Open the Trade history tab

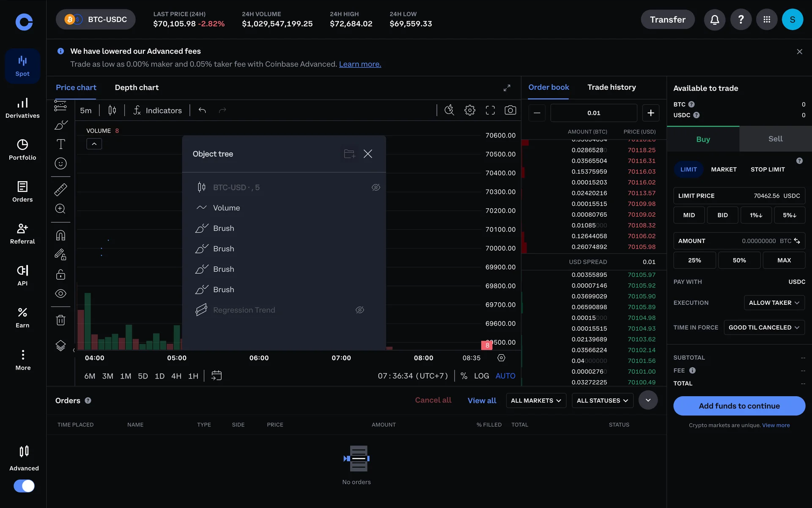coord(611,87)
